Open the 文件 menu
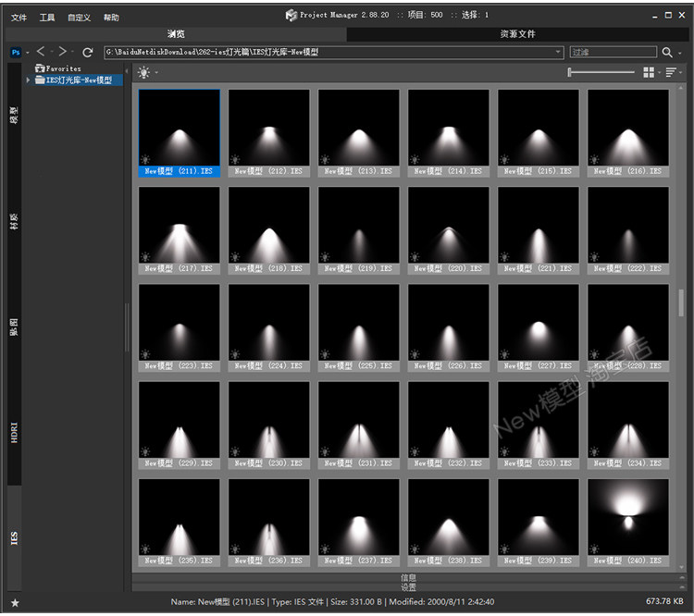 click(x=19, y=18)
